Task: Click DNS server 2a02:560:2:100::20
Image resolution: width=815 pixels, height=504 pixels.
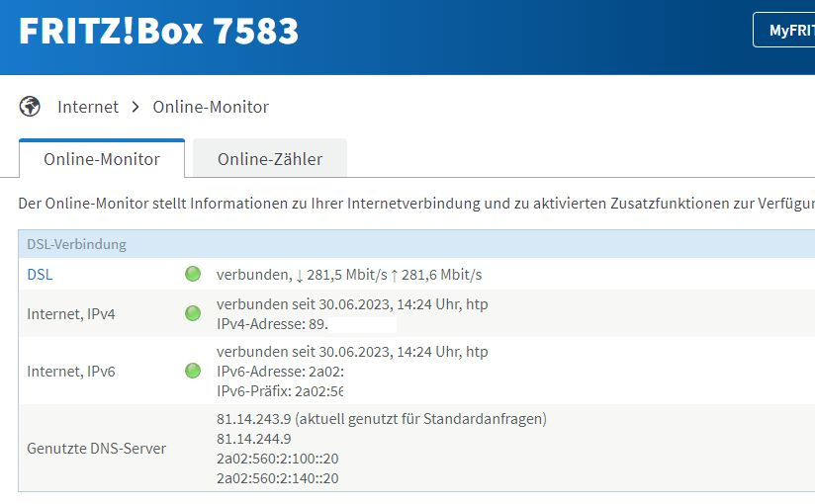Action: pos(278,459)
